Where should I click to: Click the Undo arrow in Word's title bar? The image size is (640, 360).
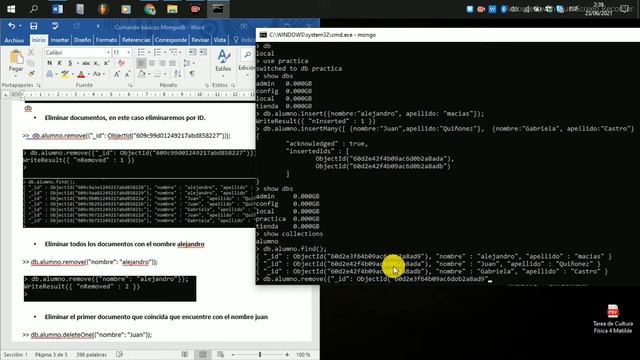coord(11,26)
